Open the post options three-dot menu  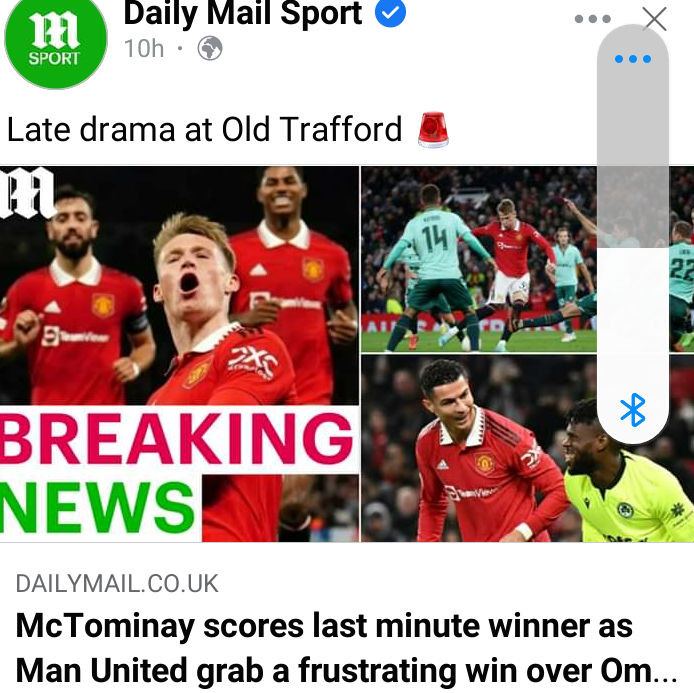[592, 19]
